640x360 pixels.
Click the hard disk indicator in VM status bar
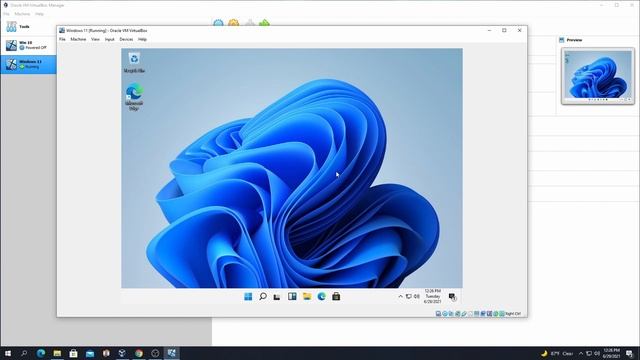tap(438, 313)
